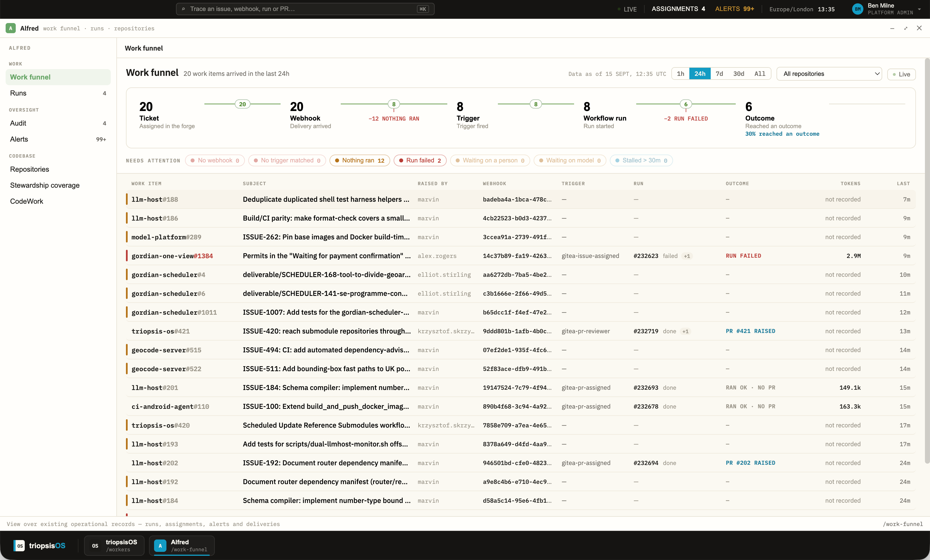This screenshot has height=560, width=930.
Task: Click the 20 bubble between Ticket and Webhook
Action: (x=242, y=104)
